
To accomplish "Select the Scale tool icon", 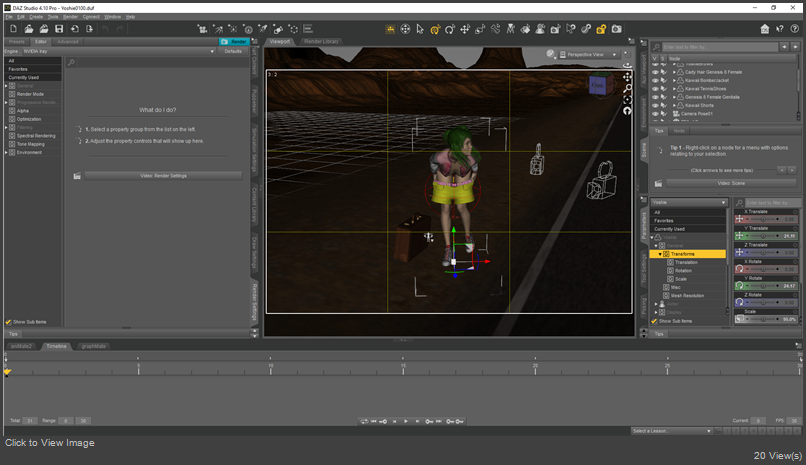I will pos(480,29).
